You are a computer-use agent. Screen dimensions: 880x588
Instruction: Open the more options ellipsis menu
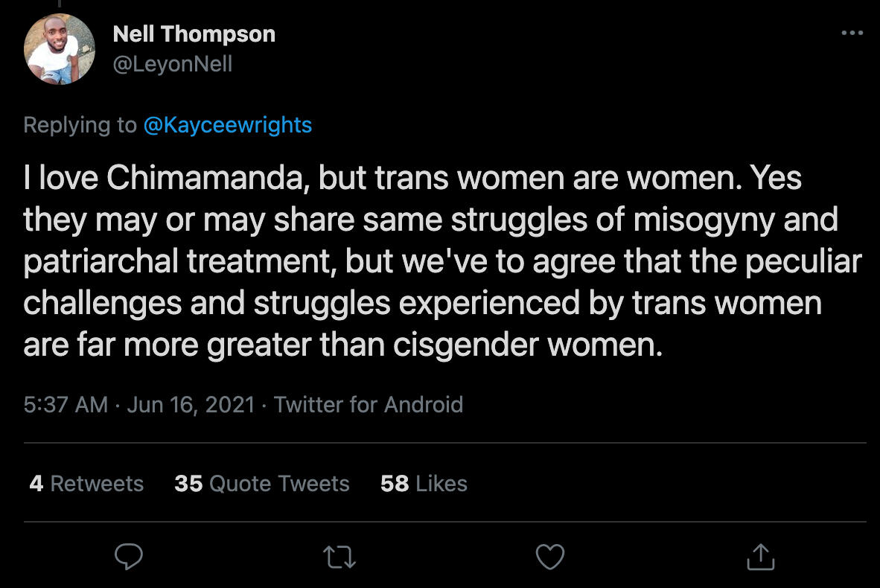[x=852, y=33]
